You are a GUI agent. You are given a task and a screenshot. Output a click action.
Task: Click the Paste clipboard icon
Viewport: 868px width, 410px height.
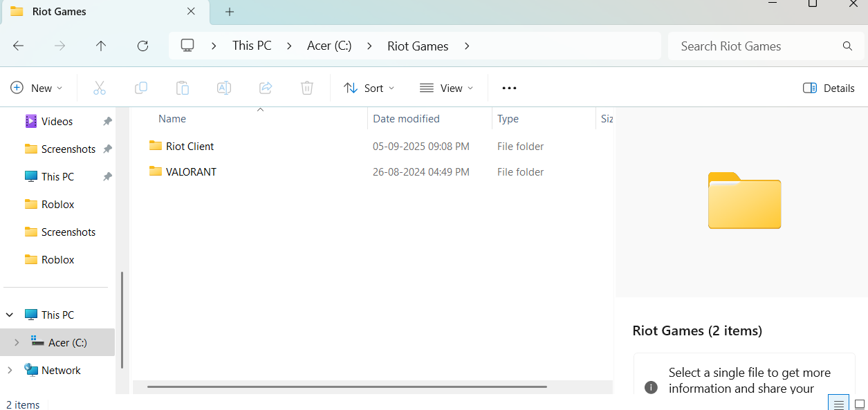(183, 88)
